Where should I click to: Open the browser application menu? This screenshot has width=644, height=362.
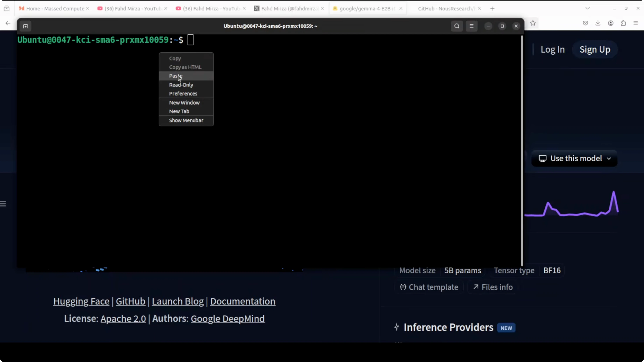[x=635, y=23]
